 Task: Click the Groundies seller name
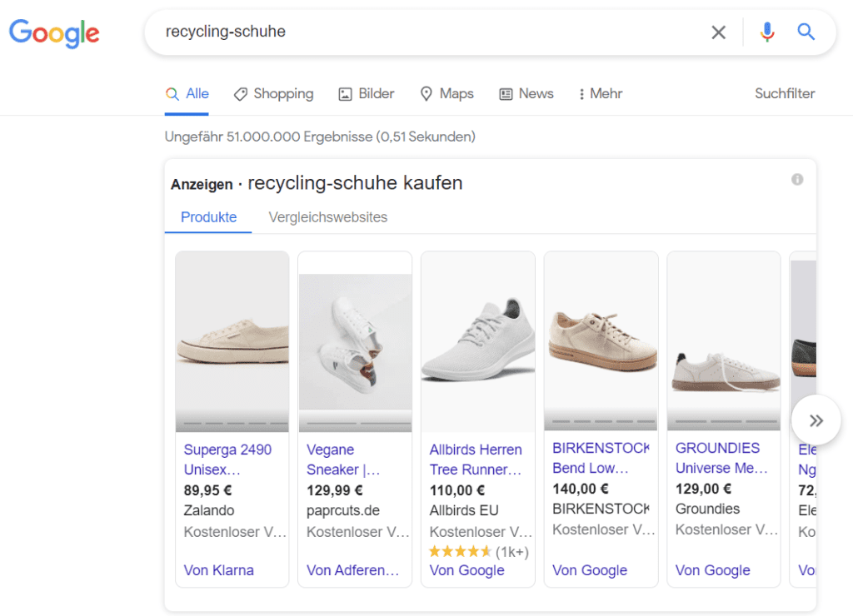(x=707, y=509)
